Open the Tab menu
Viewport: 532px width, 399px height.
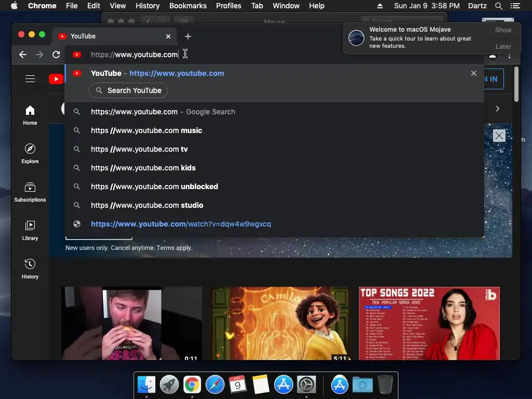pyautogui.click(x=257, y=6)
